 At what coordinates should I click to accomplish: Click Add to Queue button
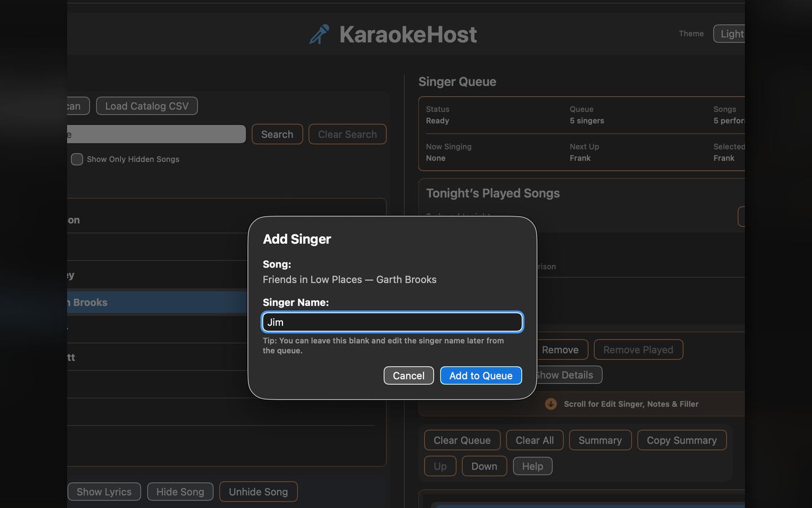point(481,376)
